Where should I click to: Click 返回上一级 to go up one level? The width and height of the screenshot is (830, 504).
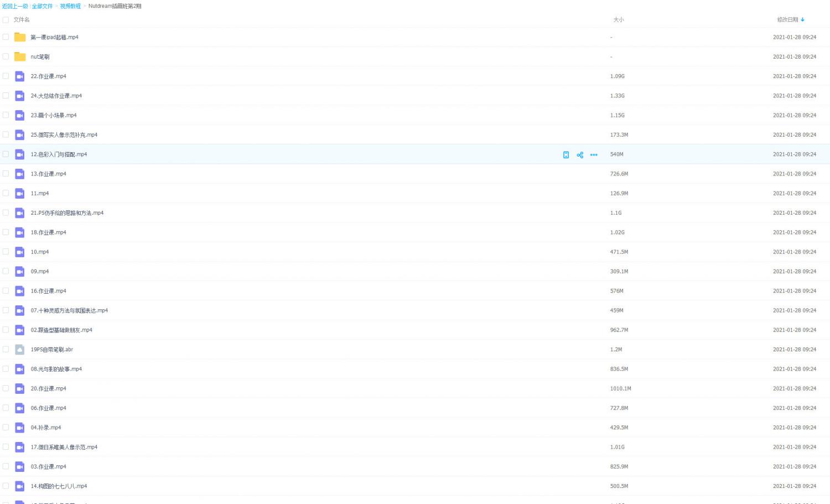(15, 6)
